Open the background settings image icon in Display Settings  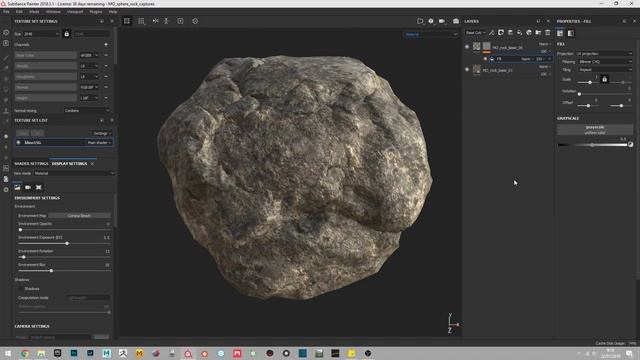[17, 187]
